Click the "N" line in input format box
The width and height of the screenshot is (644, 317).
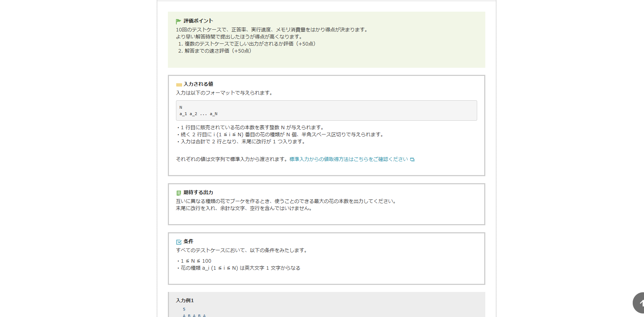coord(181,107)
